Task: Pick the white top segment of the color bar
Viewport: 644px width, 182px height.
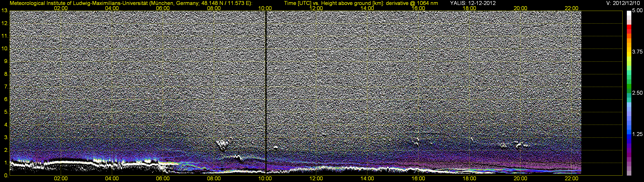Action: pyautogui.click(x=629, y=13)
